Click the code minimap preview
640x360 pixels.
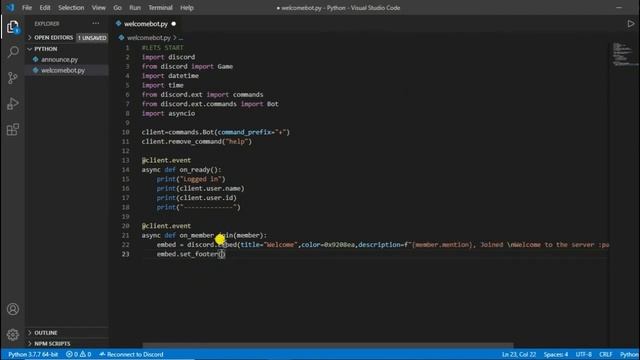(x=623, y=54)
